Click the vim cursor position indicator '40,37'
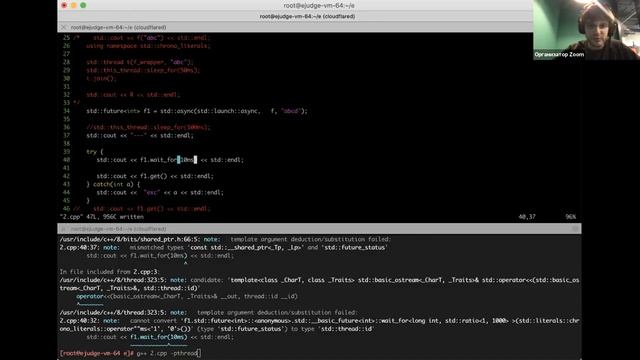This screenshot has height=360, width=640. point(527,217)
